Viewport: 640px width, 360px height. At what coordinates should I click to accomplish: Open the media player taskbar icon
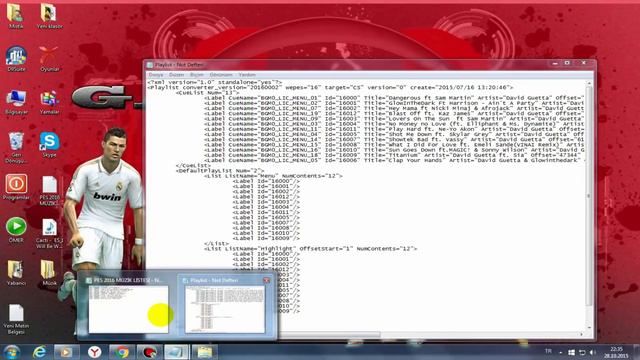point(66,352)
